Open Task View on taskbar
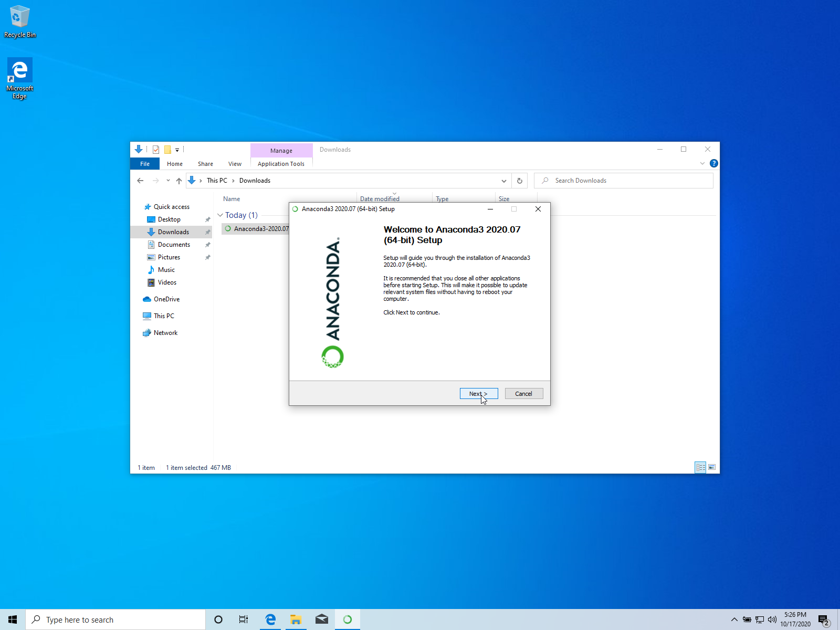 pos(244,619)
